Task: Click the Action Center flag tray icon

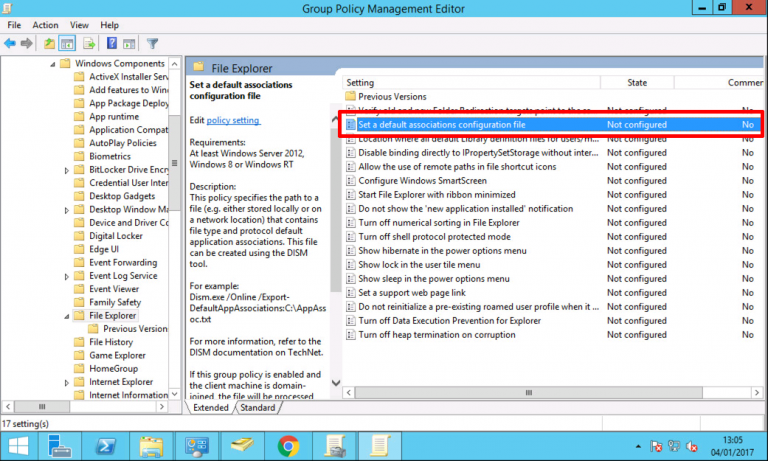Action: click(x=656, y=446)
